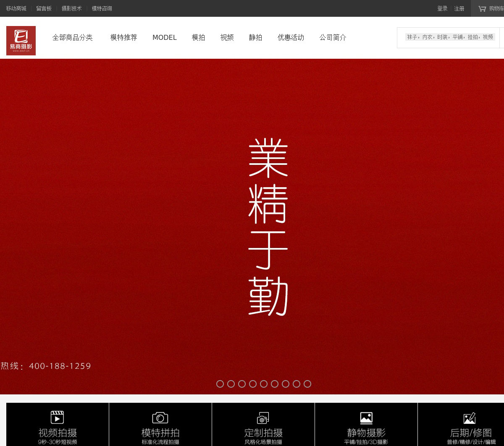Select the last carousel slide dot
This screenshot has height=446, width=504.
(307, 384)
